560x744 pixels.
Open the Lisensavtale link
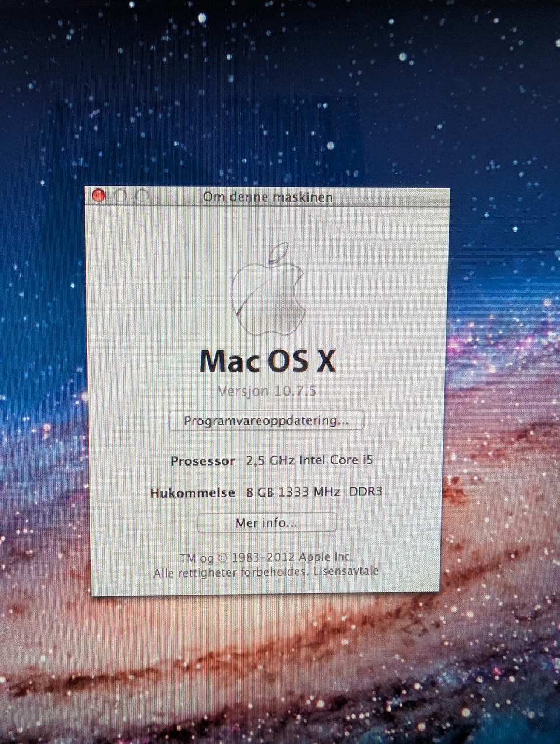[346, 571]
